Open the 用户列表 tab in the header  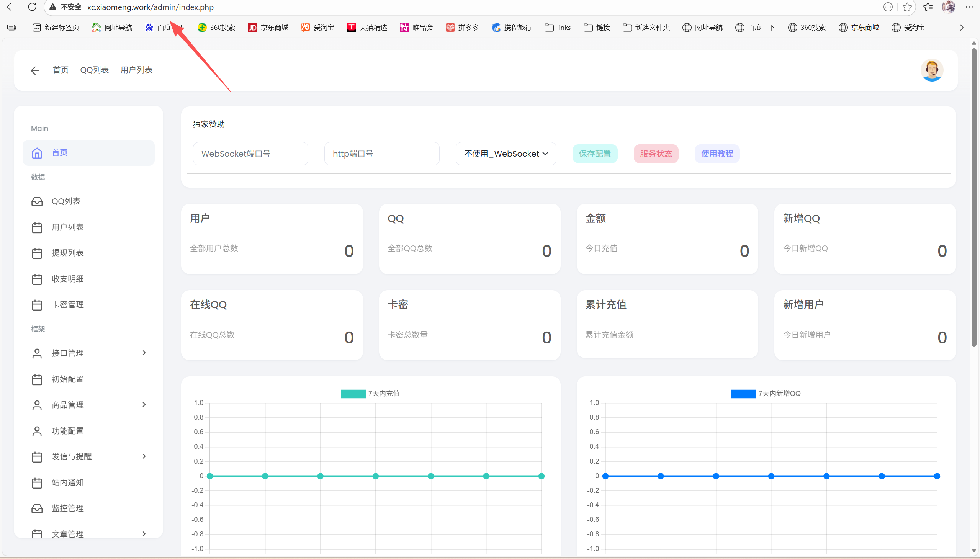pyautogui.click(x=136, y=70)
